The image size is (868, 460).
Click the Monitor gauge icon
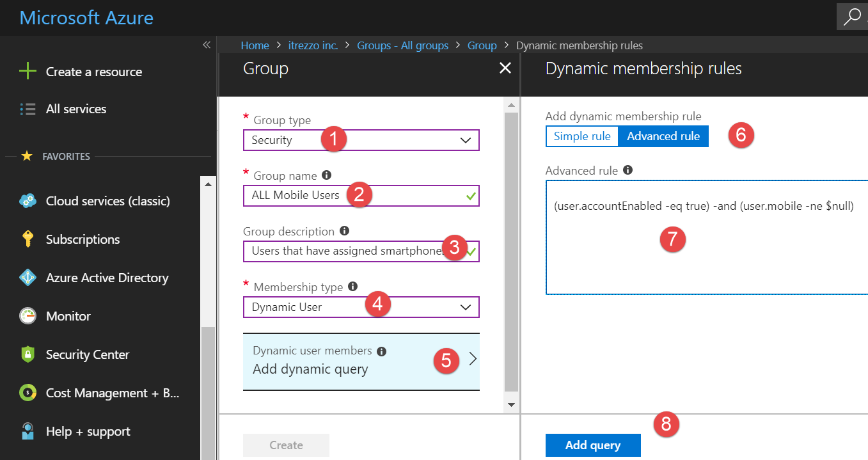(28, 316)
